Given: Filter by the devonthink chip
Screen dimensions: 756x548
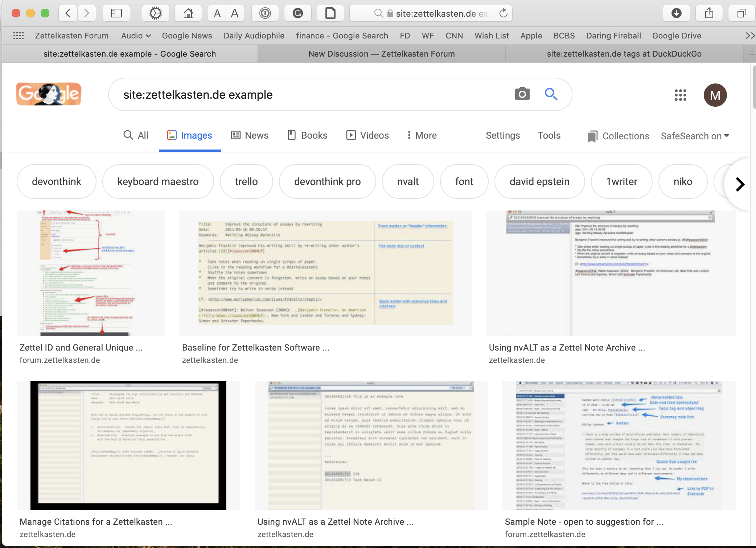Looking at the screenshot, I should 57,181.
